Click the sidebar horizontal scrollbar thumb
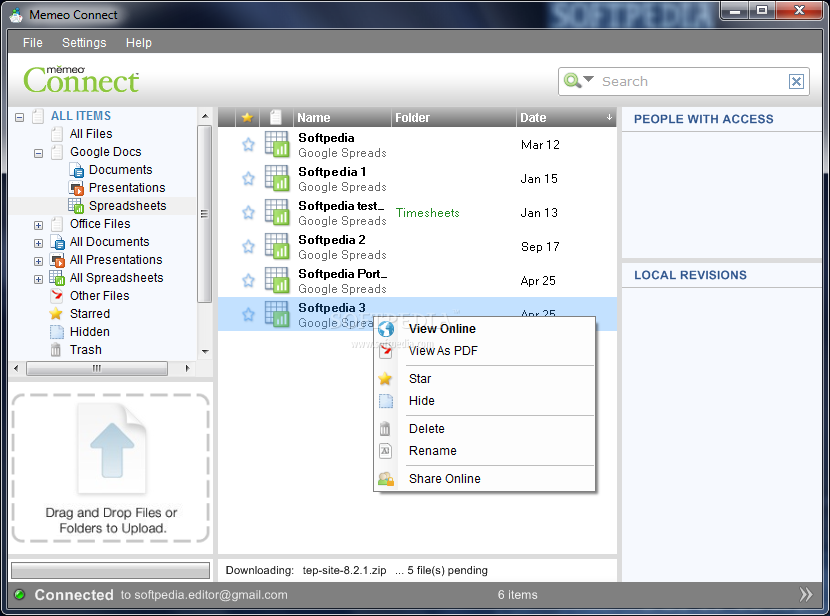This screenshot has height=616, width=830. [97, 368]
